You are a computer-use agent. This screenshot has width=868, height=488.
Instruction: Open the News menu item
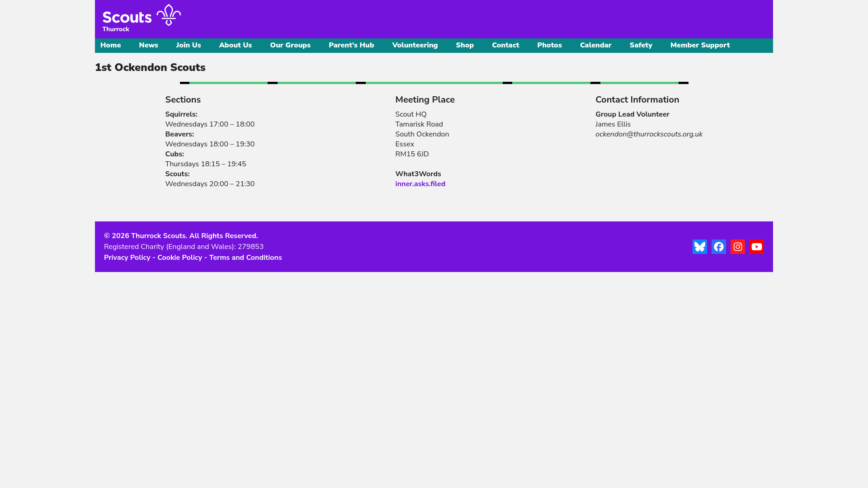coord(148,45)
